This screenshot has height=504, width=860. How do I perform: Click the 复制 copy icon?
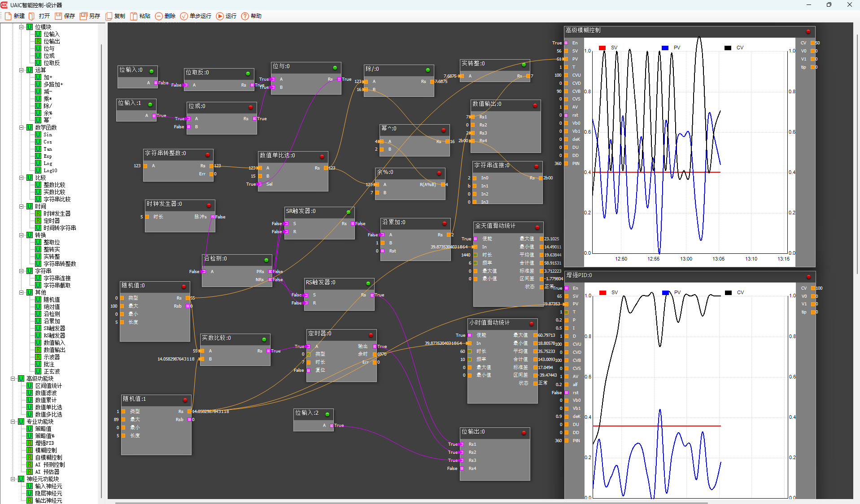[109, 16]
